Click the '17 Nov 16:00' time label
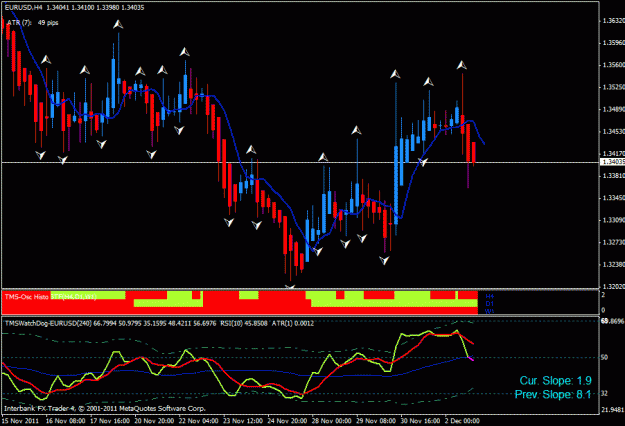 point(110,421)
